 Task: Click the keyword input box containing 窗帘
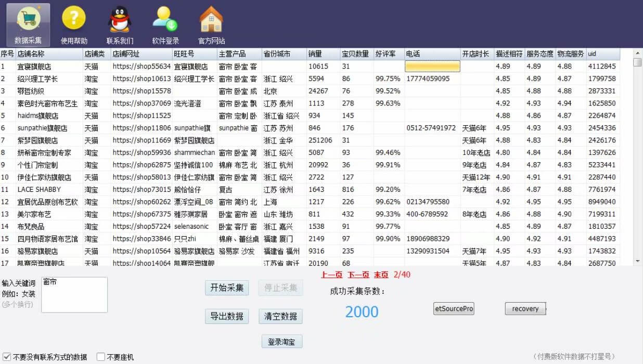click(x=74, y=295)
